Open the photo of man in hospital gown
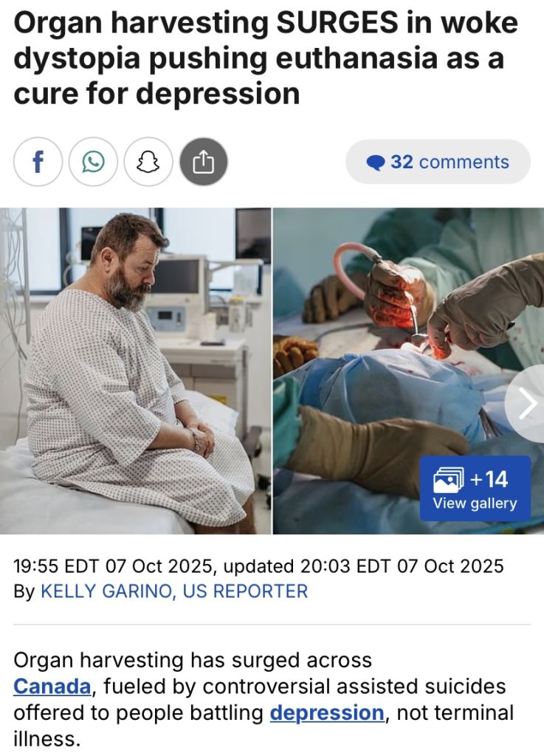The height and width of the screenshot is (756, 544). (135, 371)
